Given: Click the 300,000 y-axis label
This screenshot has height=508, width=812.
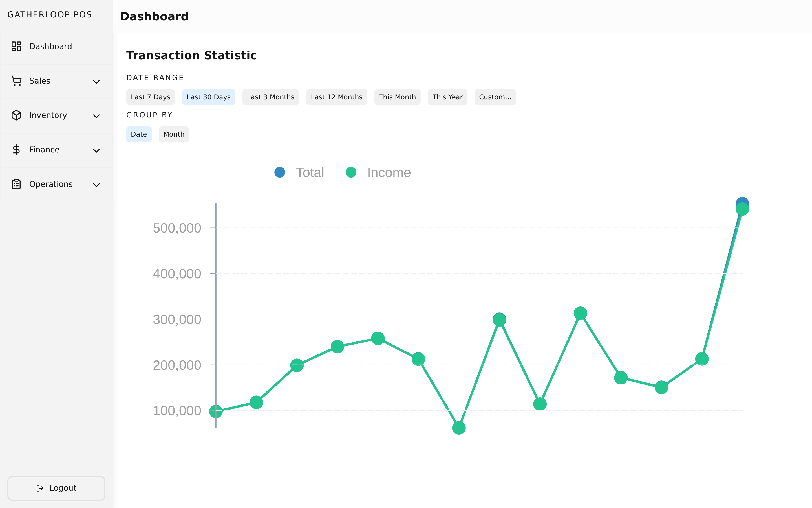Looking at the screenshot, I should click(177, 319).
